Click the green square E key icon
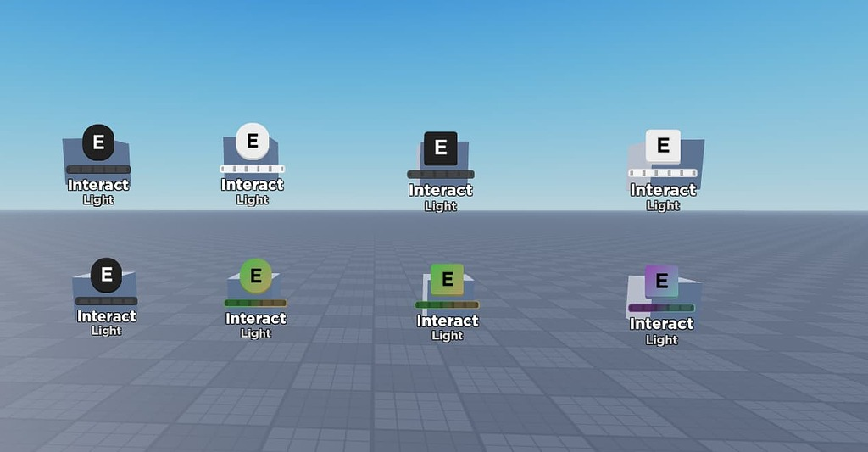 coord(448,280)
